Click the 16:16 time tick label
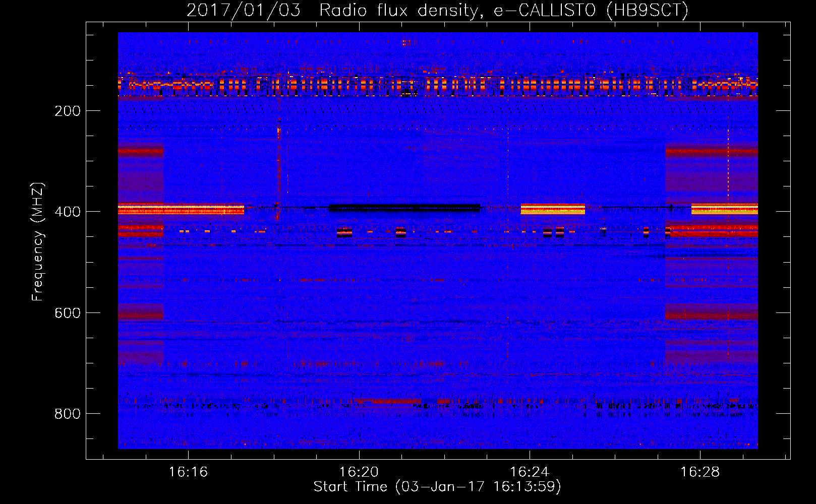 [x=188, y=472]
